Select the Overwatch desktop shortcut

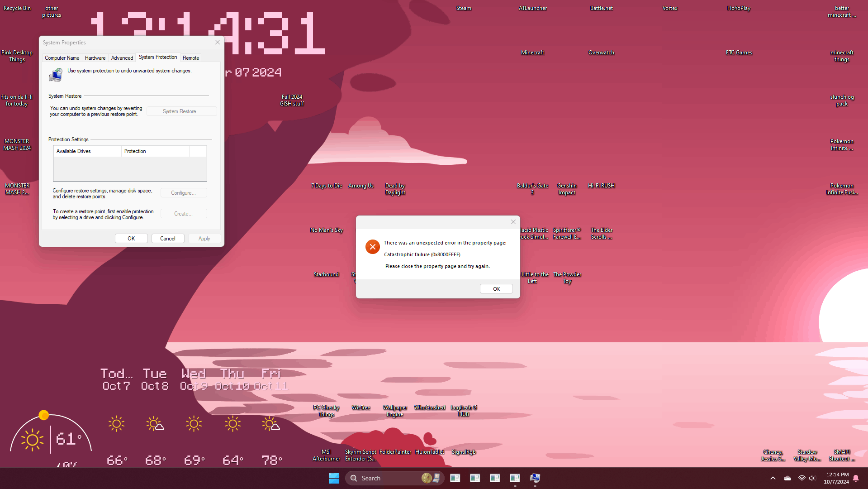[601, 53]
